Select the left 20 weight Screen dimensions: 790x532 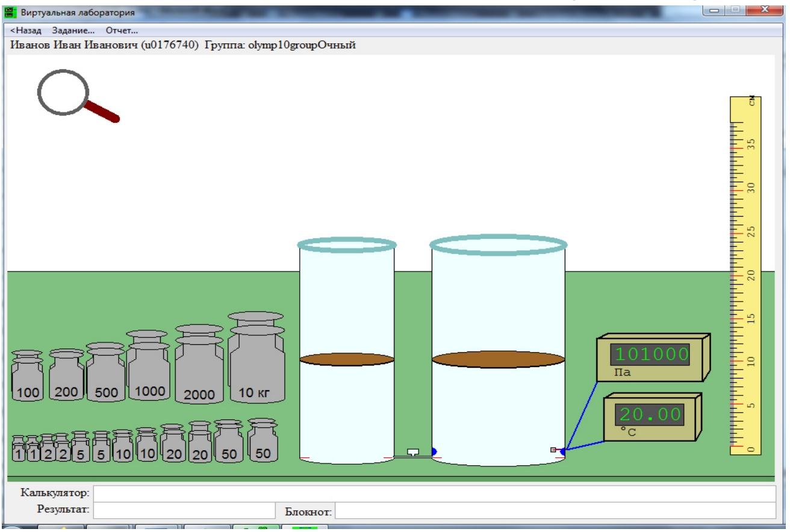click(x=173, y=443)
